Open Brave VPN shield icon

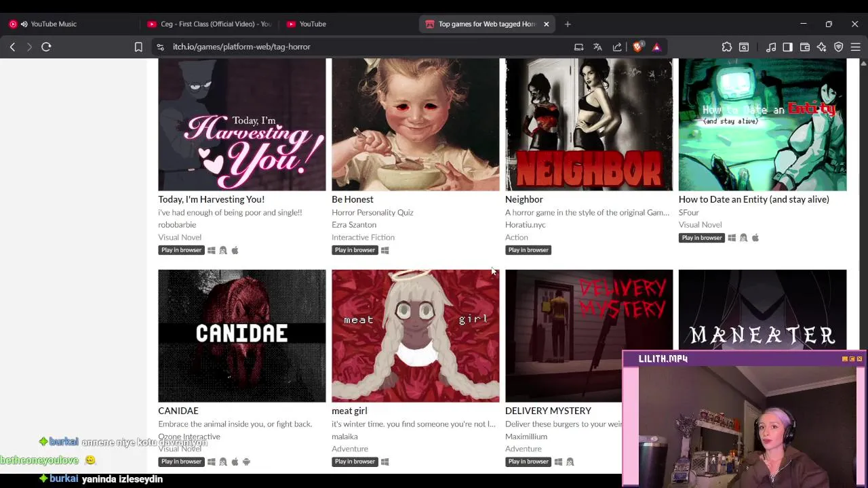[839, 47]
